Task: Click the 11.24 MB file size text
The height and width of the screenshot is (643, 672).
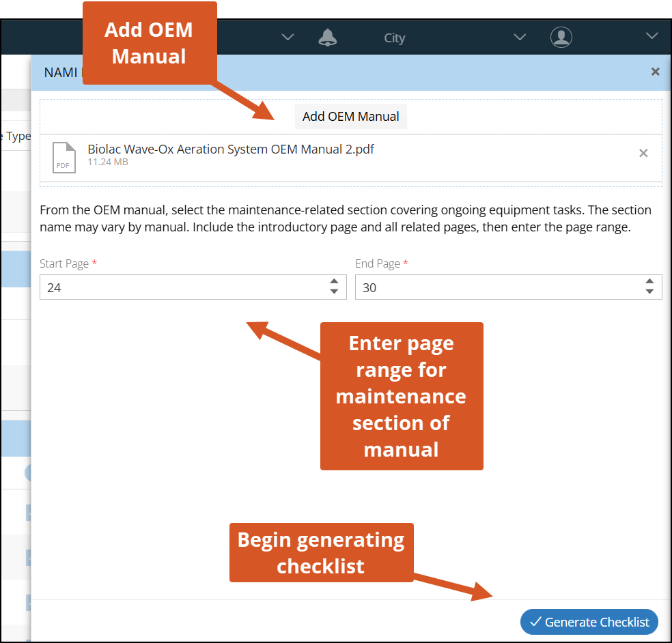Action: click(x=108, y=162)
